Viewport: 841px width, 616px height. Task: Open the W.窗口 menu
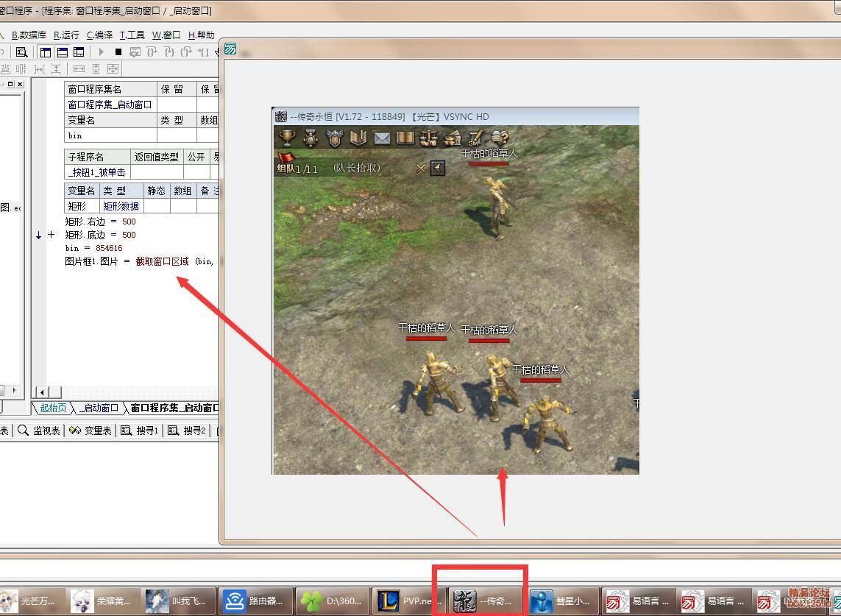click(166, 35)
